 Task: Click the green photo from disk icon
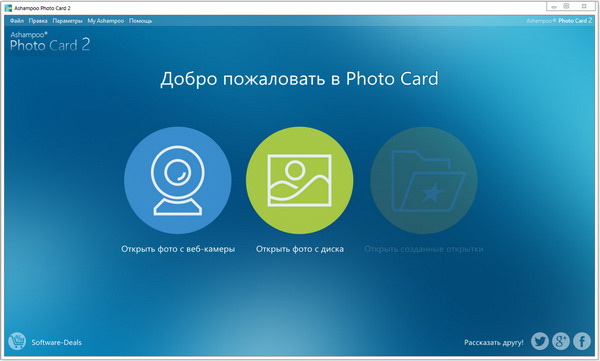click(x=300, y=180)
